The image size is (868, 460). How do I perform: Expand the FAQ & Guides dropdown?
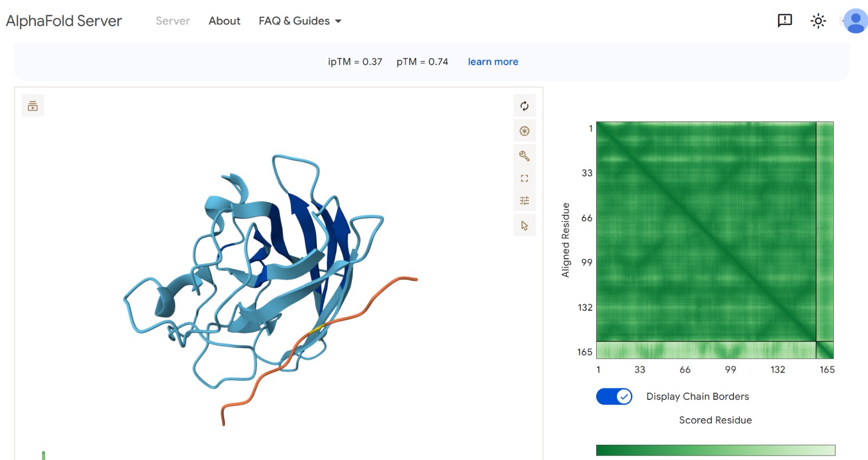pos(300,21)
